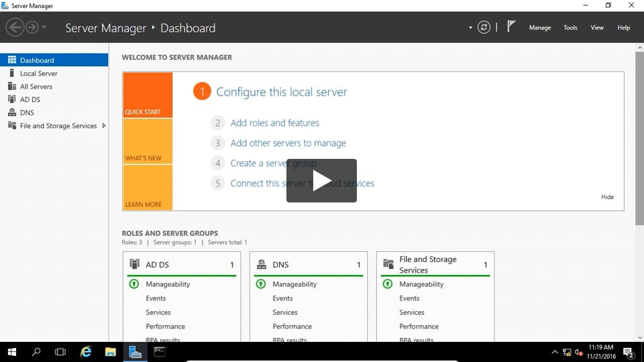Play the video with the center button
Screen dimensions: 644x362
coord(321,180)
